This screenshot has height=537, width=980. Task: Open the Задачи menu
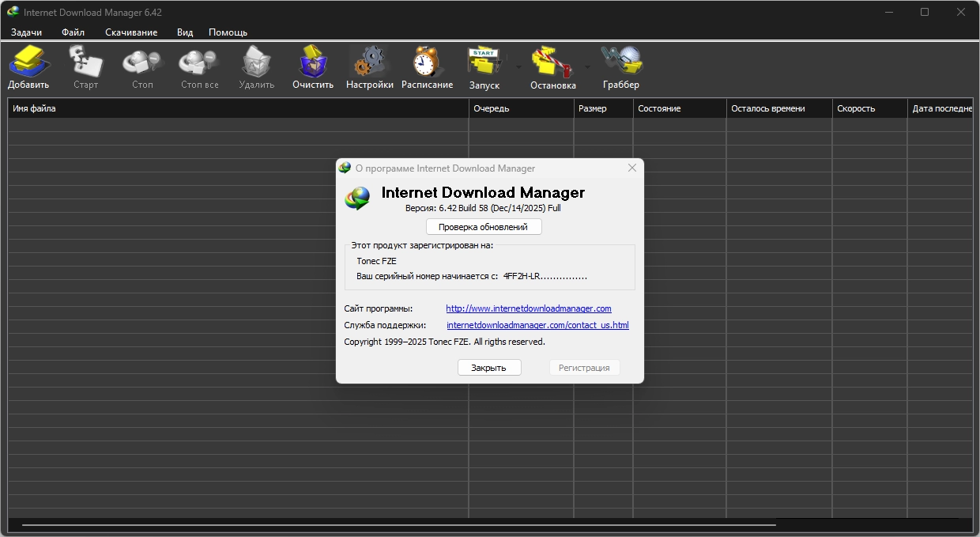pos(27,32)
